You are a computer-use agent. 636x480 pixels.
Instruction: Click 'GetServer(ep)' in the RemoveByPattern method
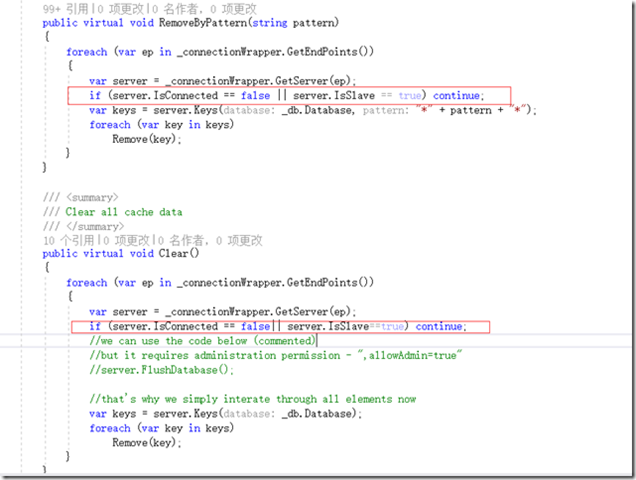tap(315, 81)
